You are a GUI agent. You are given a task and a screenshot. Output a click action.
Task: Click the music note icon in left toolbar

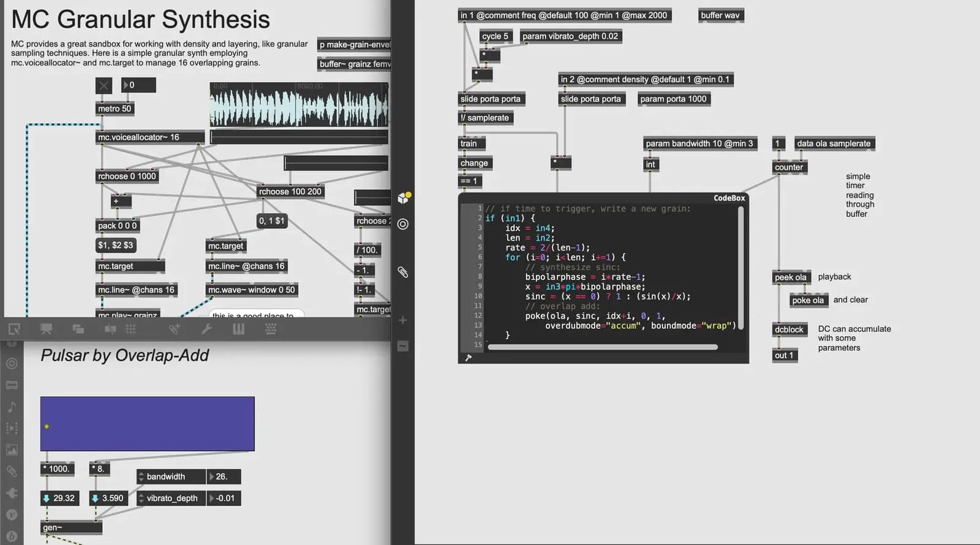(x=12, y=407)
